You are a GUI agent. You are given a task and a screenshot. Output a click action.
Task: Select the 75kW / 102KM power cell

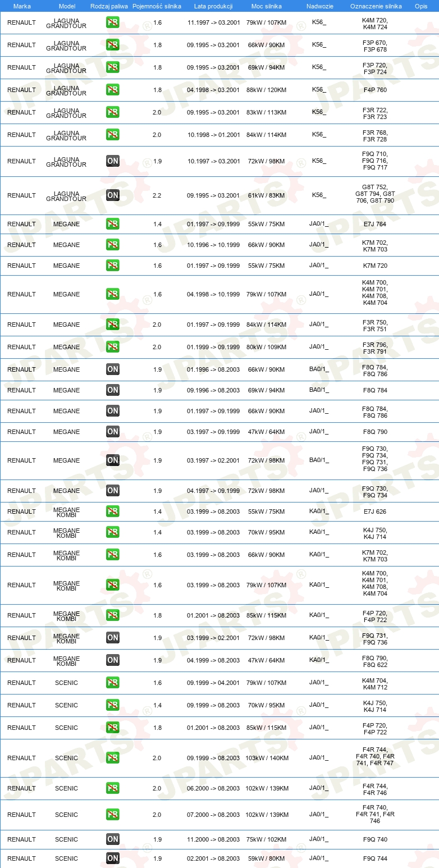pos(266,839)
